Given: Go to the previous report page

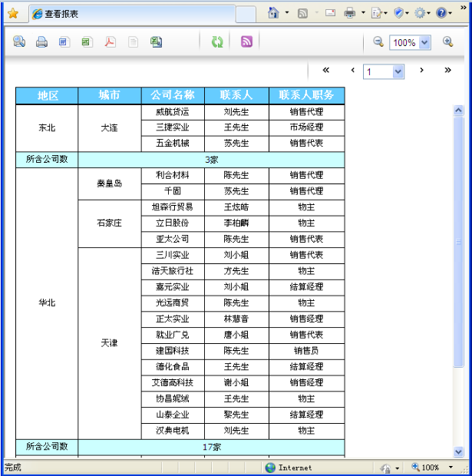Looking at the screenshot, I should (353, 71).
